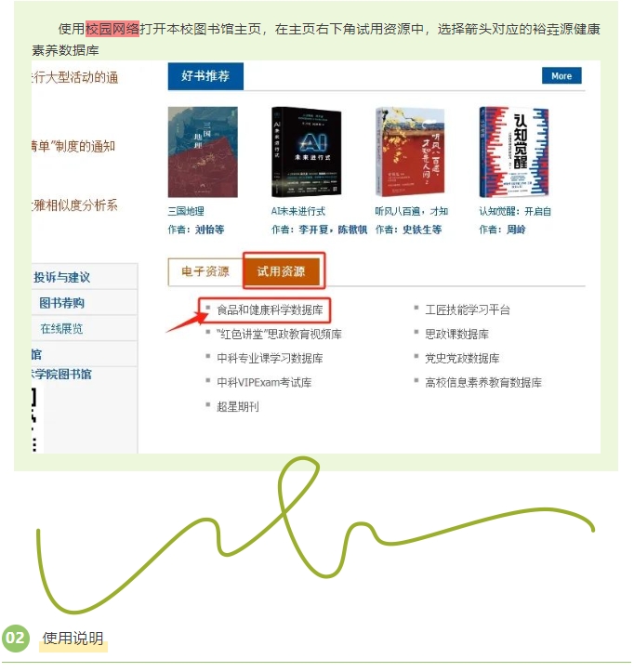Open the 好书推荐 section header
This screenshot has width=634, height=672.
pyautogui.click(x=205, y=76)
